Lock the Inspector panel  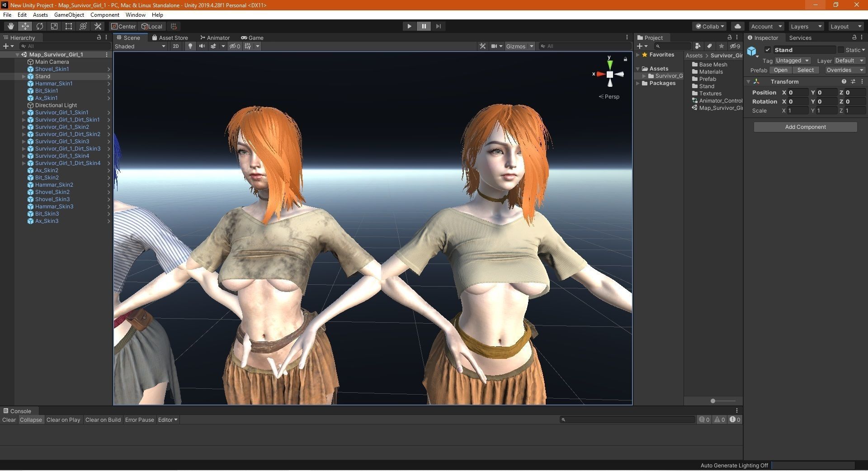click(854, 37)
